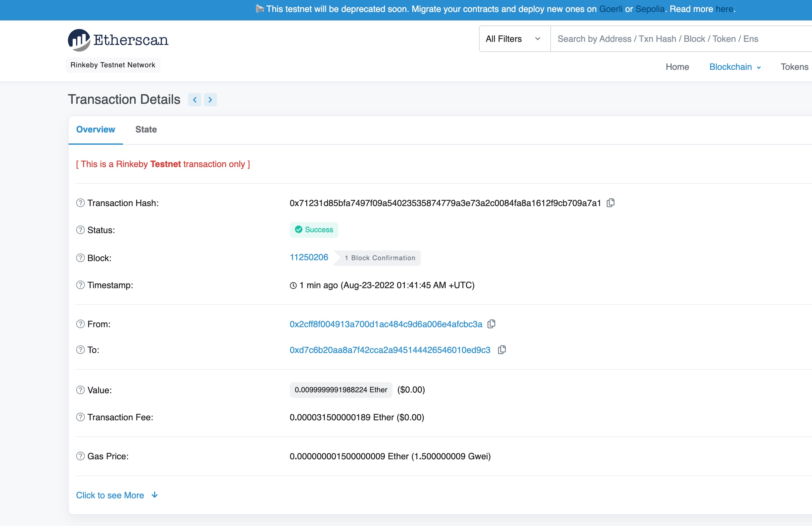Focus the address search field
The width and height of the screenshot is (812, 526).
click(679, 39)
